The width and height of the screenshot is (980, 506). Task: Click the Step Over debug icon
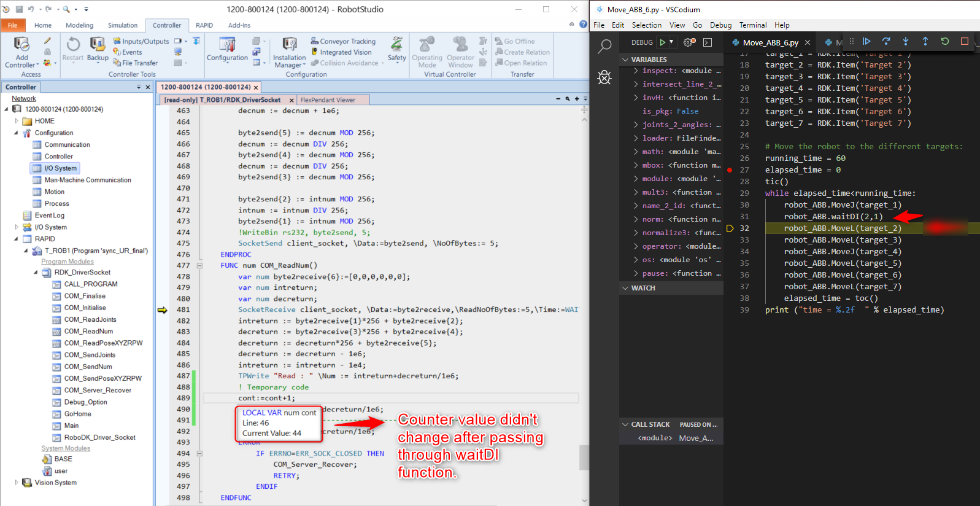click(886, 41)
